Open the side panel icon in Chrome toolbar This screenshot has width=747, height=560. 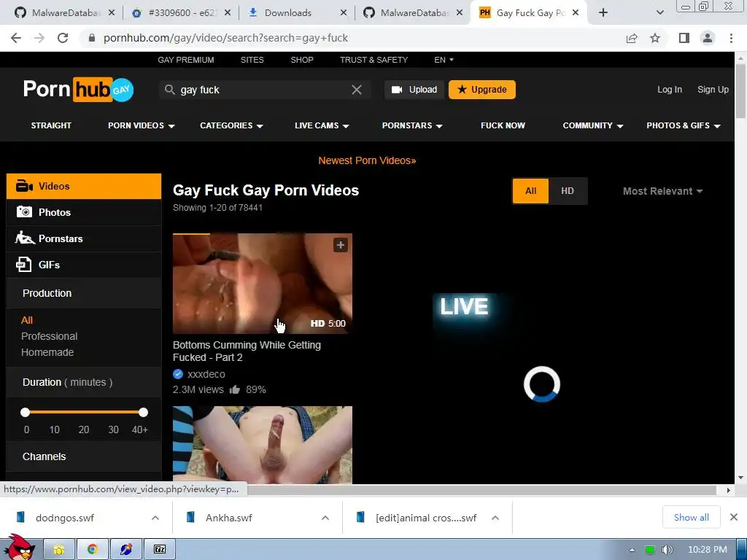pos(684,38)
